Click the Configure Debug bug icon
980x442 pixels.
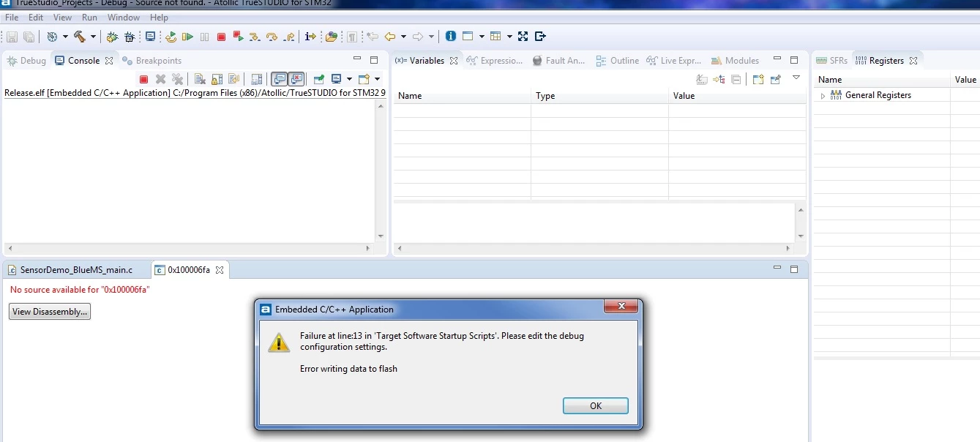(x=130, y=37)
